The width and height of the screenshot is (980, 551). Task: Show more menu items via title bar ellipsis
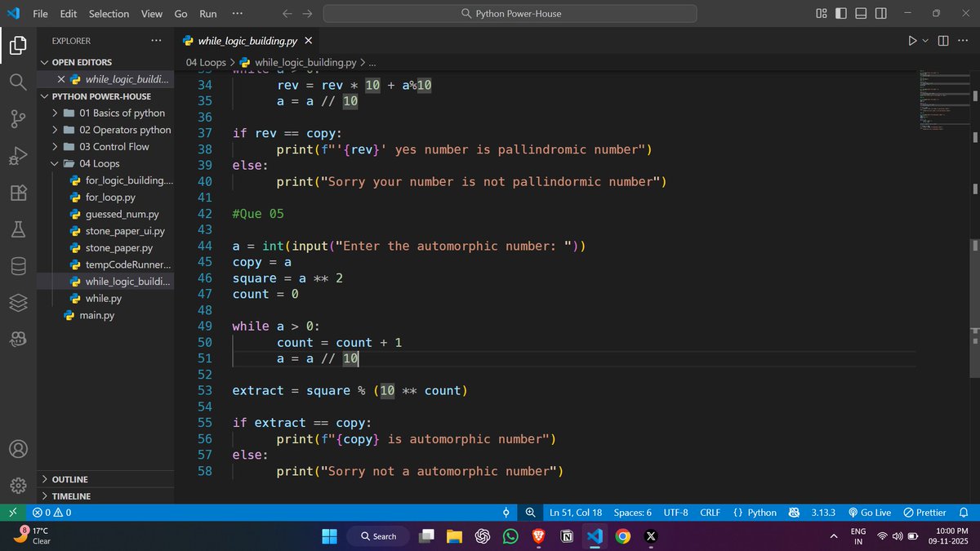[x=237, y=14]
